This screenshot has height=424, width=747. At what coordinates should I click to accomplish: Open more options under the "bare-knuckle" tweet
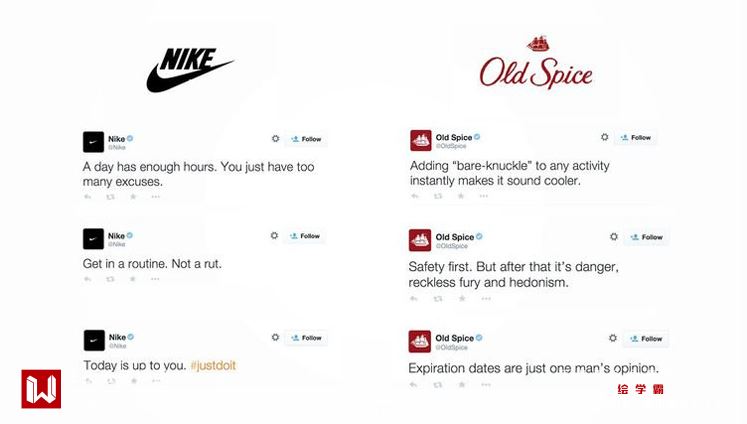483,196
